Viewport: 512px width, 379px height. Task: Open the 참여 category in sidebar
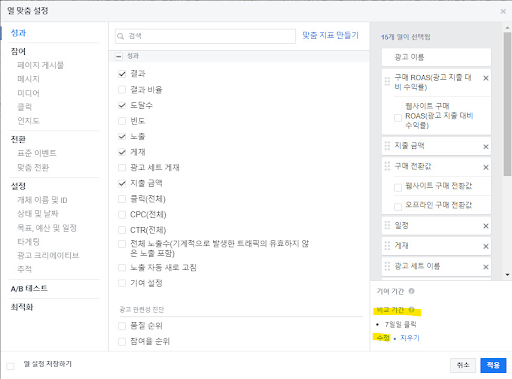(18, 51)
